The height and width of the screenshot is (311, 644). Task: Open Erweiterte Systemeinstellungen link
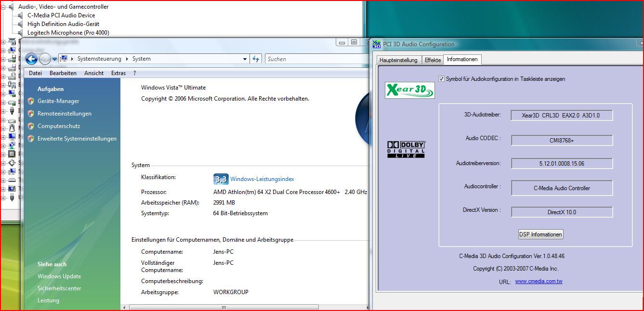click(77, 139)
